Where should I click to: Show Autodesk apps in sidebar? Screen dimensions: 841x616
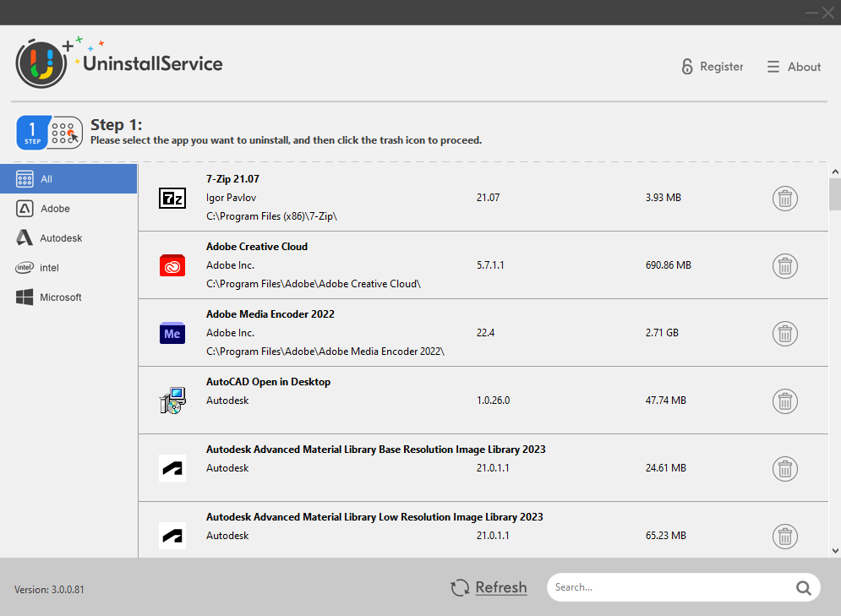coord(68,238)
